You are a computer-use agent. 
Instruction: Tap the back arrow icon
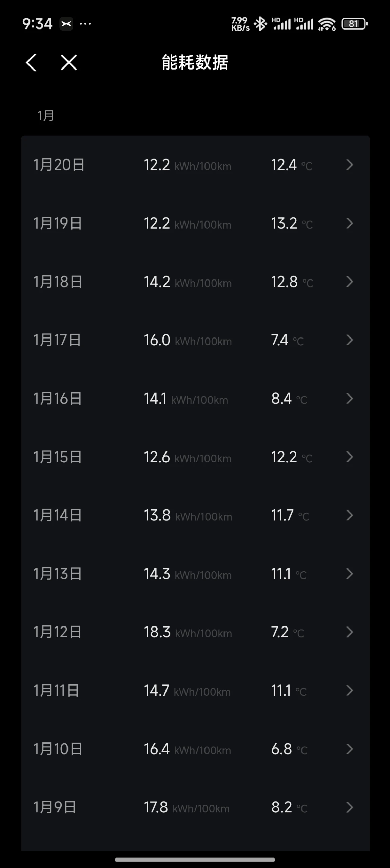click(x=31, y=63)
